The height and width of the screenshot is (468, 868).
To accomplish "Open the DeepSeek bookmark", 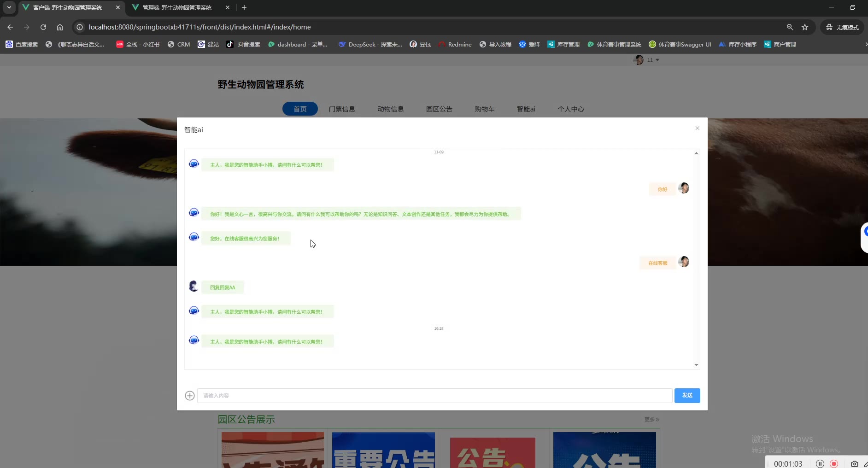I will click(370, 45).
